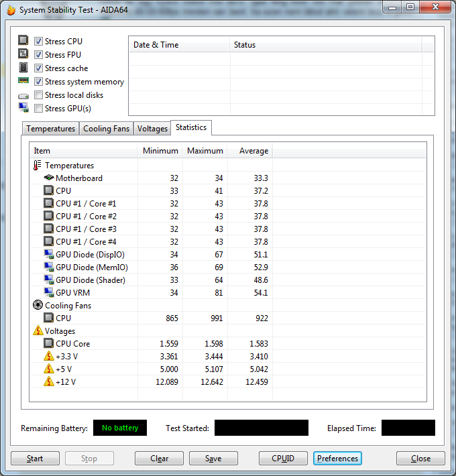Open Preferences dialog
Screen dimensions: 456x476
coord(337,458)
